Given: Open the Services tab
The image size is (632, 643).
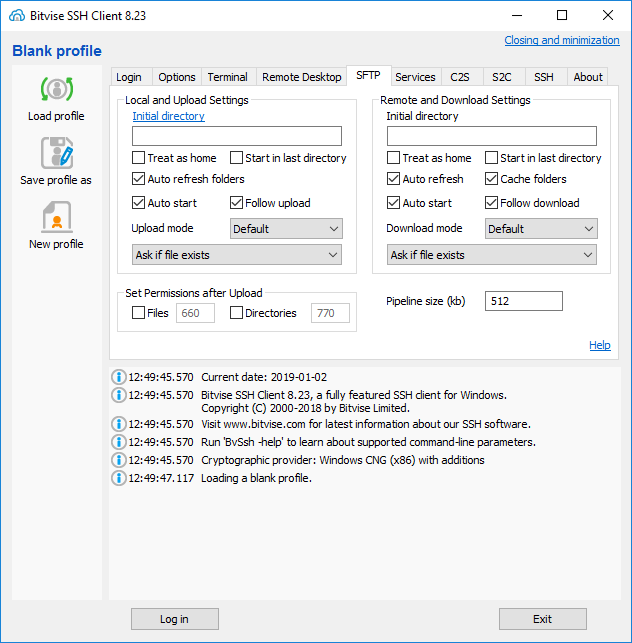Looking at the screenshot, I should pos(415,77).
